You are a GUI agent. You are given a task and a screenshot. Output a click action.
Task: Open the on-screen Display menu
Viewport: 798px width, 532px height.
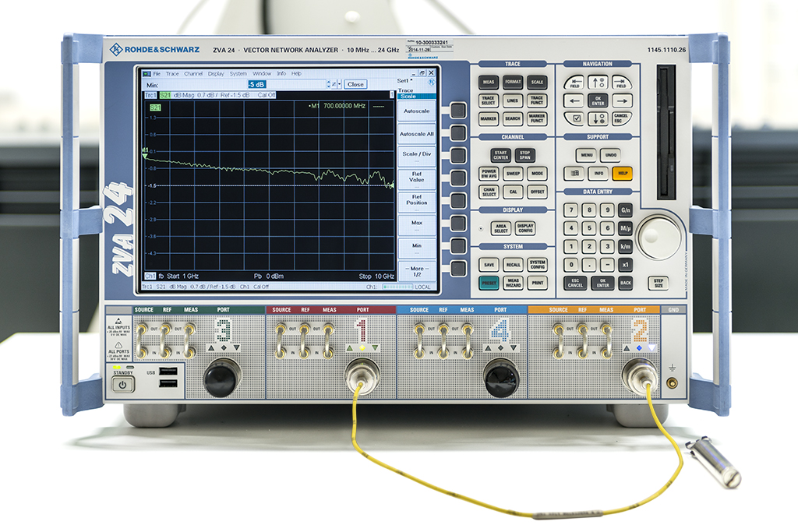[x=216, y=74]
